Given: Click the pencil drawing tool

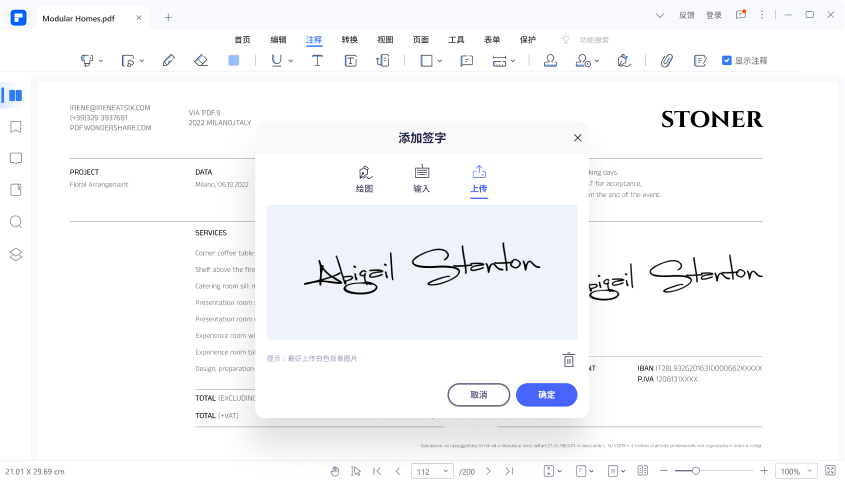Looking at the screenshot, I should 168,60.
